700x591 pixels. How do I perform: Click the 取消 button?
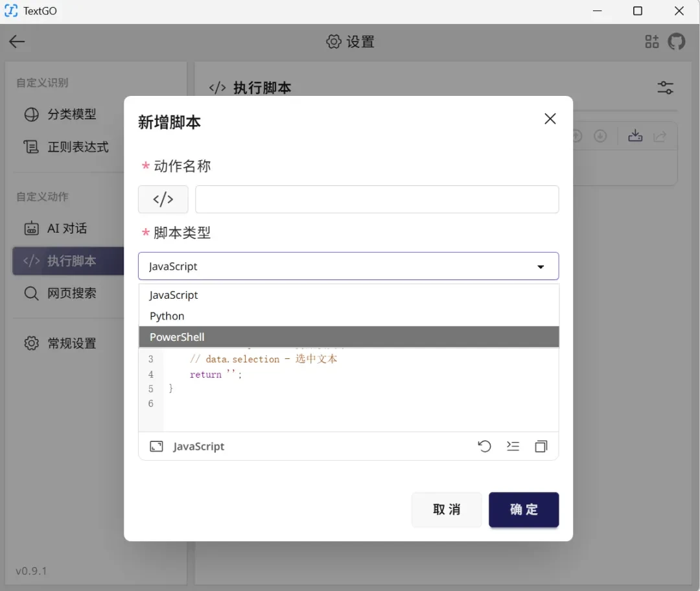447,510
